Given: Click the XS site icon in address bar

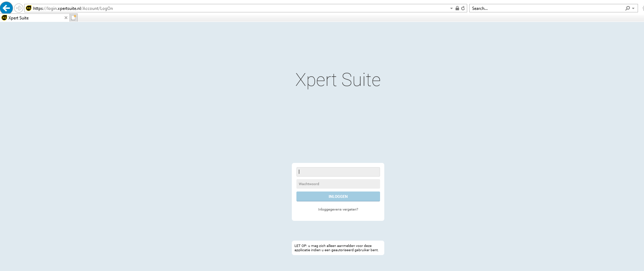Looking at the screenshot, I should [29, 8].
